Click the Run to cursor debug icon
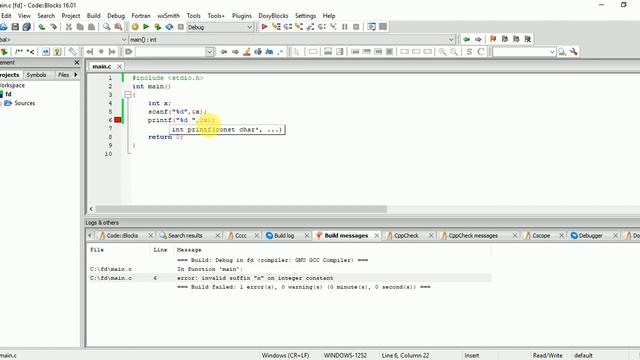The height and width of the screenshot is (360, 640). [276, 27]
